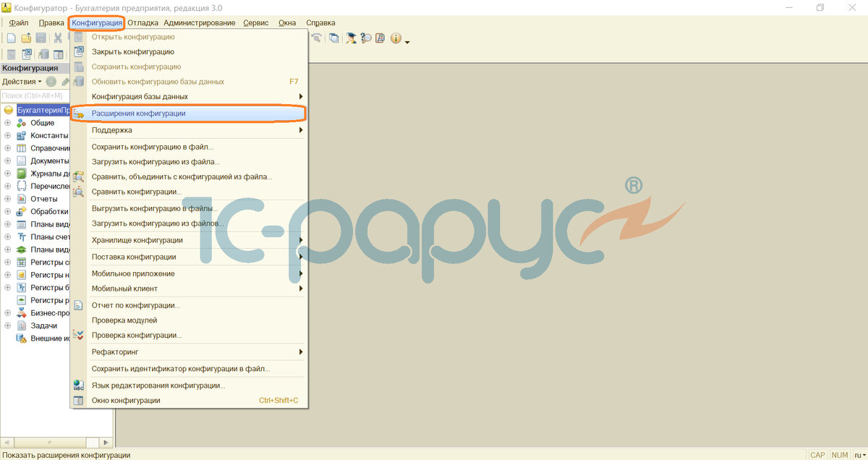Open Конфигурация базы данных submenu
The width and height of the screenshot is (868, 460).
pos(189,96)
